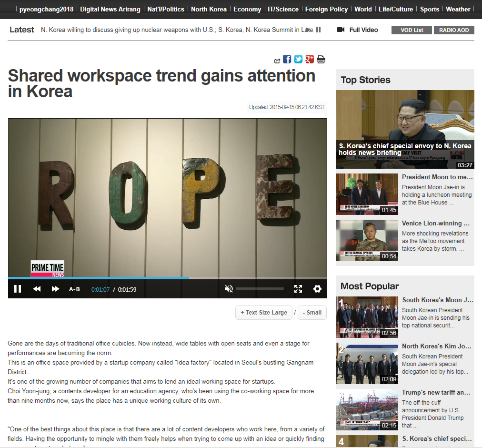Open the Full Video link
482x448 pixels.
[364, 30]
